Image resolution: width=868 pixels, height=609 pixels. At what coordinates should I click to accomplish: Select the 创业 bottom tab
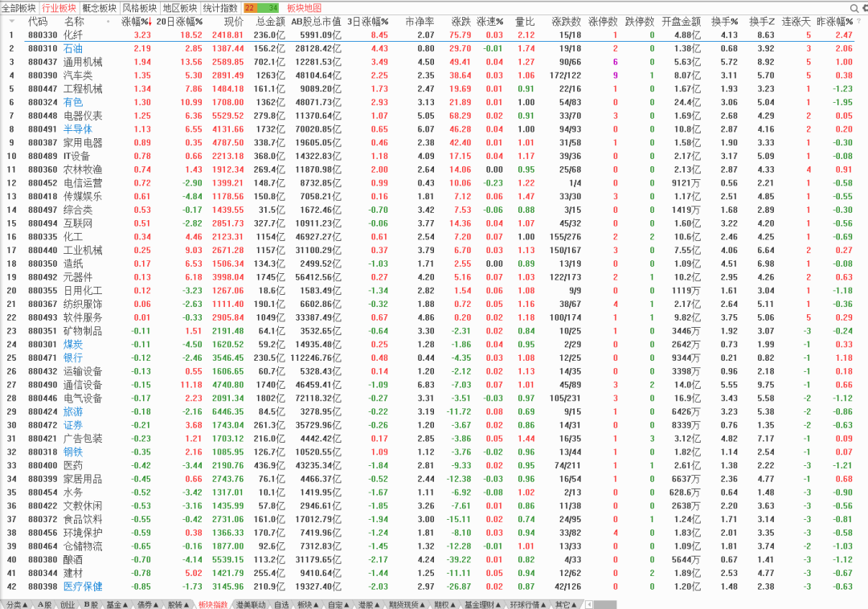tap(68, 604)
